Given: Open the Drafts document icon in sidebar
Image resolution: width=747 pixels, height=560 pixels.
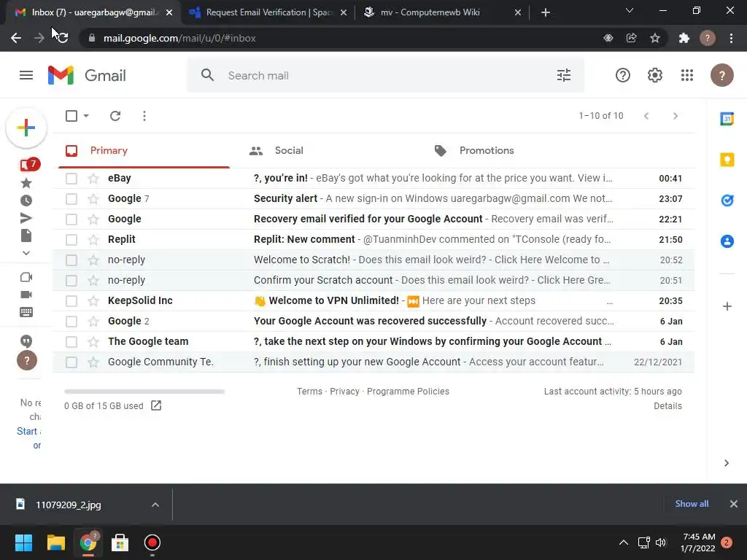Looking at the screenshot, I should click(26, 236).
